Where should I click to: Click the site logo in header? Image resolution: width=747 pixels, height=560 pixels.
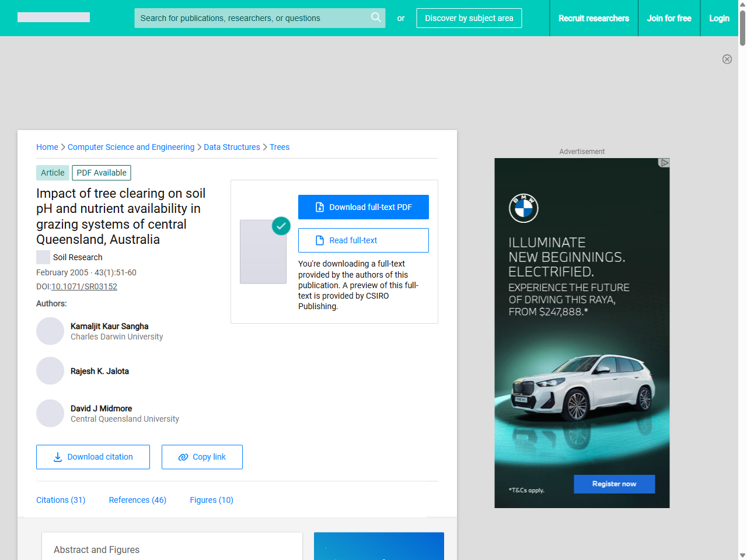(x=54, y=17)
